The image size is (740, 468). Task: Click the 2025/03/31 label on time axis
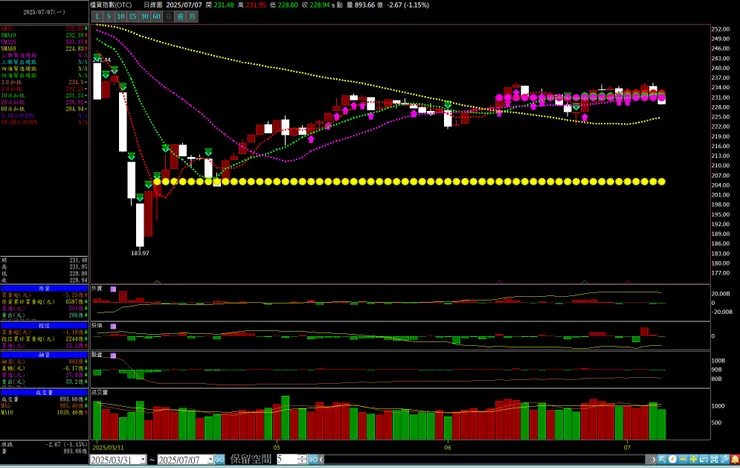pyautogui.click(x=108, y=447)
